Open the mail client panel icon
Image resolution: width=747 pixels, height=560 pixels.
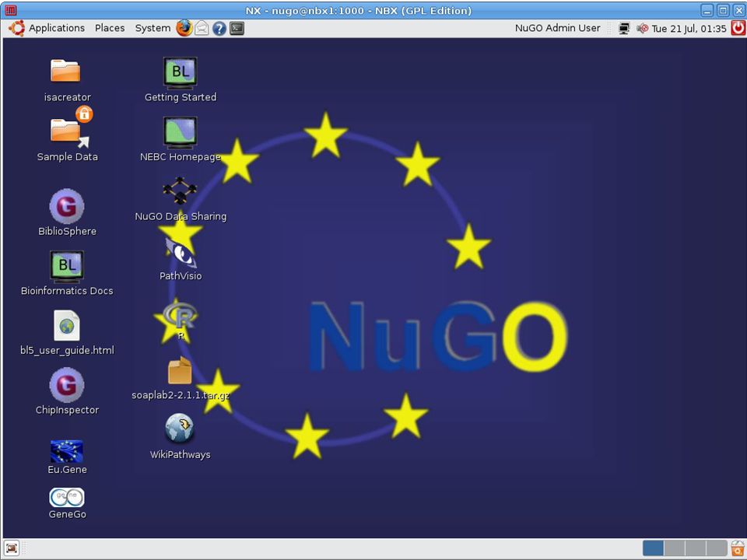[202, 28]
